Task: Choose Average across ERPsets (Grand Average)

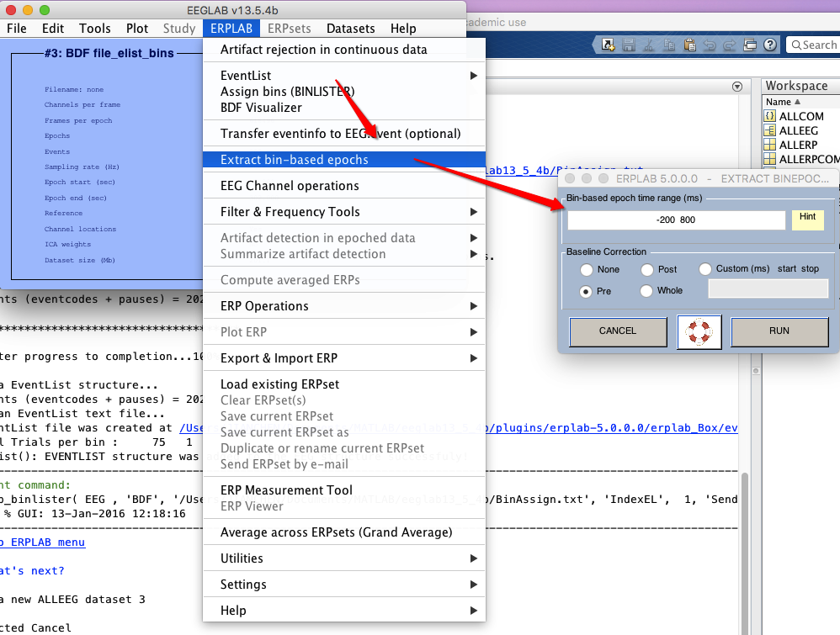Action: pos(344,532)
